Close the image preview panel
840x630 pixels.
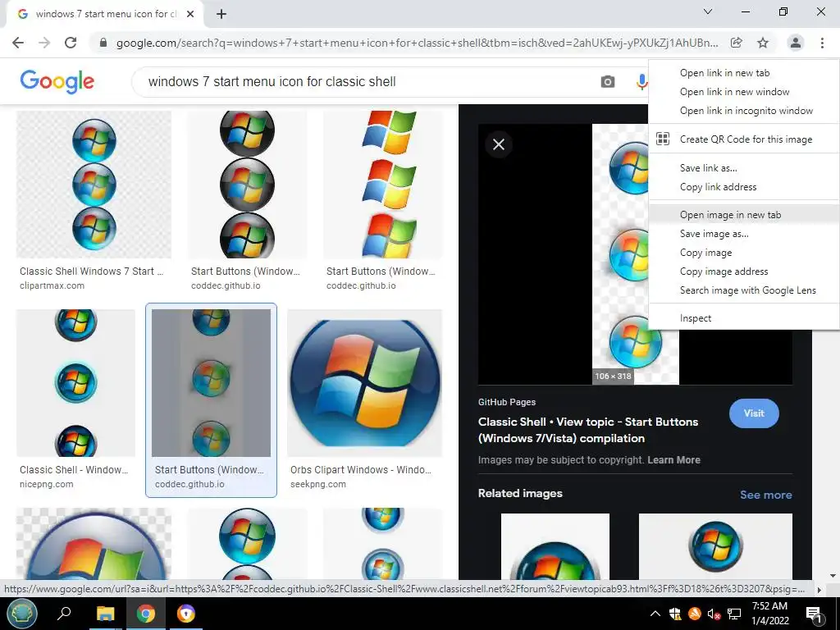[x=499, y=144]
